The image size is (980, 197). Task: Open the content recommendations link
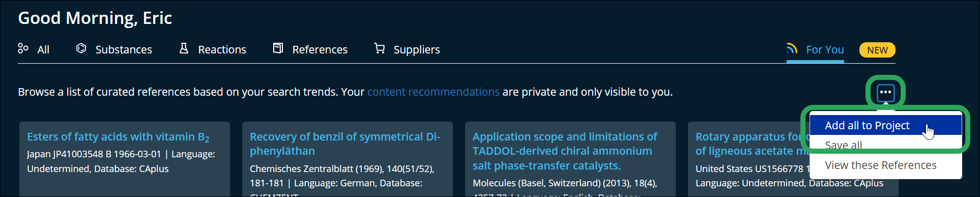(434, 92)
